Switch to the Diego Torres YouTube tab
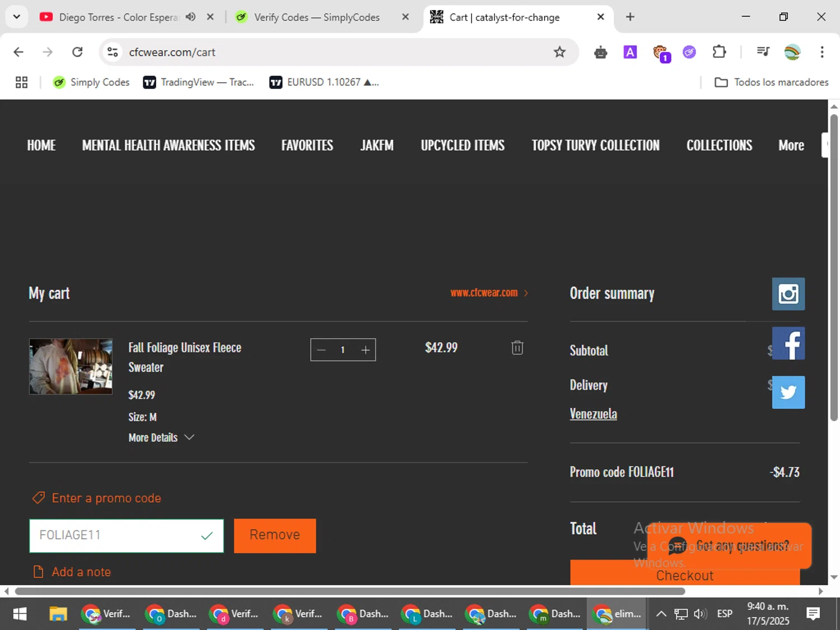This screenshot has height=630, width=840. 118,17
